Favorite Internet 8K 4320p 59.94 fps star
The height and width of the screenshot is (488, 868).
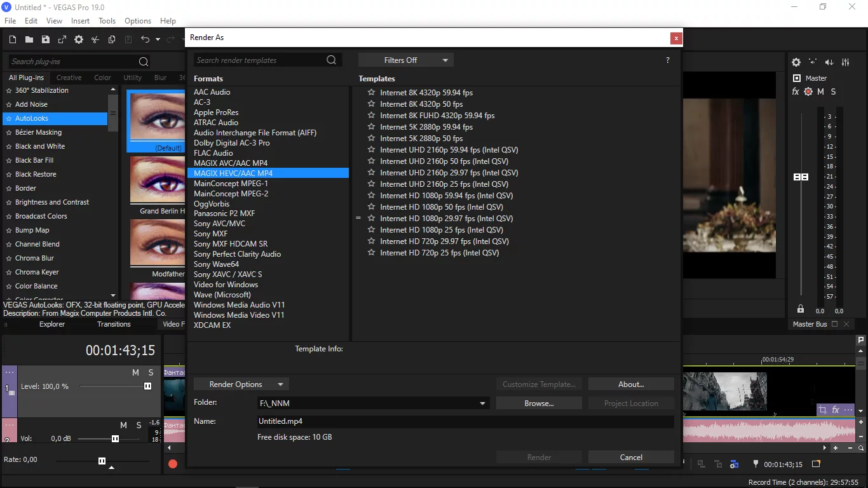tap(371, 92)
